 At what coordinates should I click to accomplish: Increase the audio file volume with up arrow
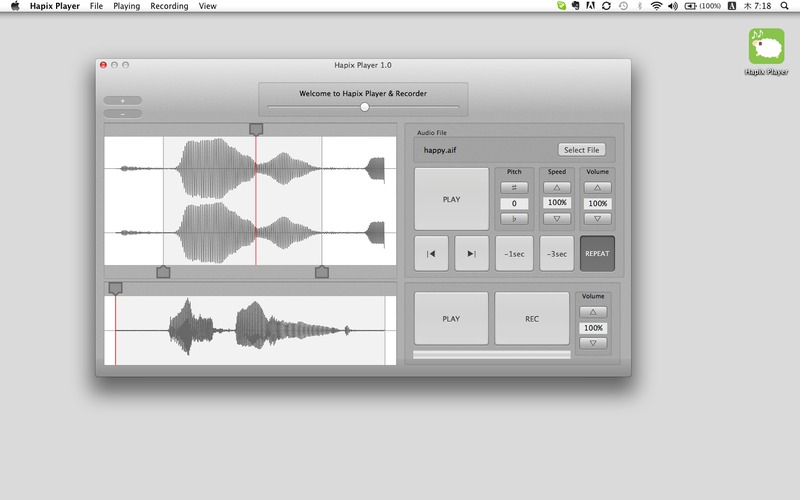coord(597,188)
